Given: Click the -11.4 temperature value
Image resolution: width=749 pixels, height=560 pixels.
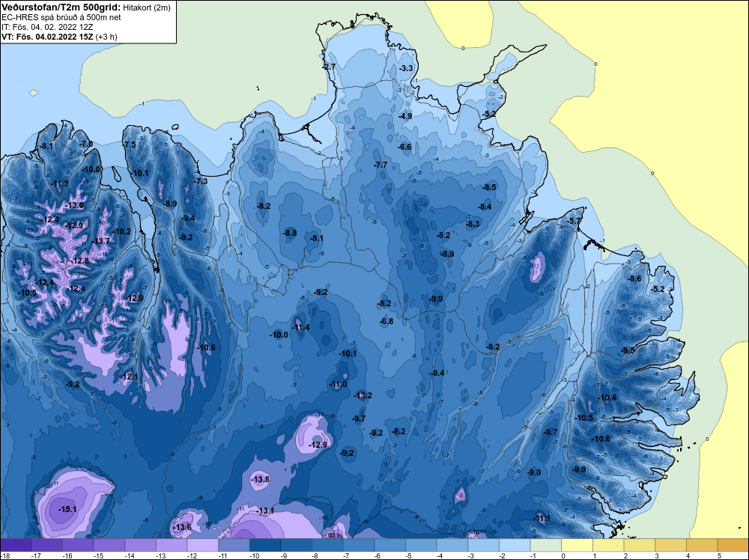Looking at the screenshot, I should pos(300,327).
